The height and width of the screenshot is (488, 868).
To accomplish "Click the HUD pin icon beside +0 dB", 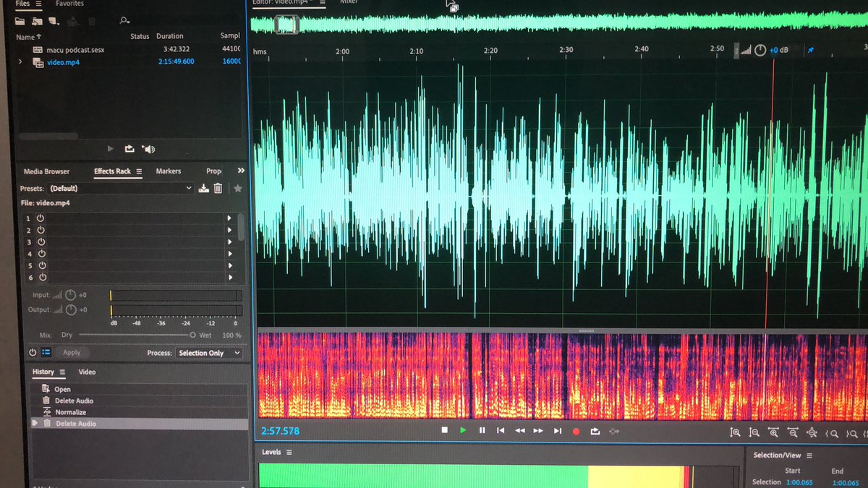I will [810, 51].
